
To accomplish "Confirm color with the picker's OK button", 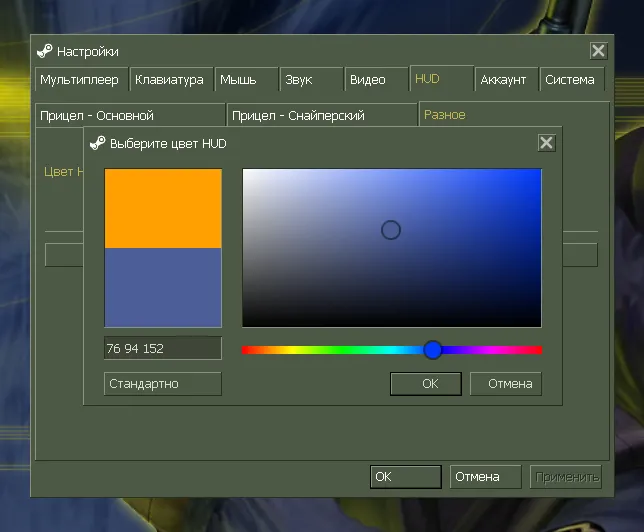I will [x=426, y=384].
